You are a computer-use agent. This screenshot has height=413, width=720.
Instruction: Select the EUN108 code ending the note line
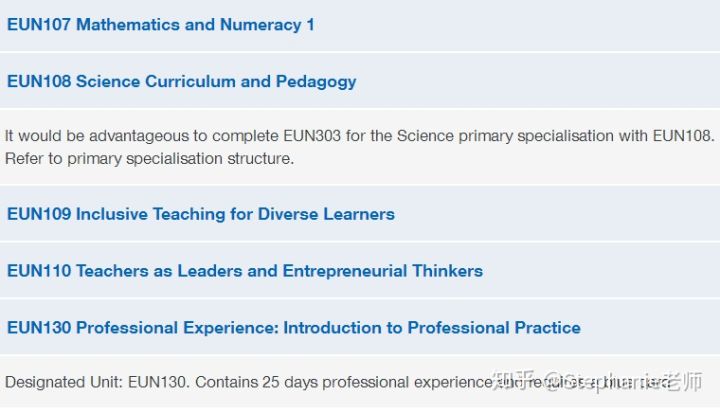683,136
